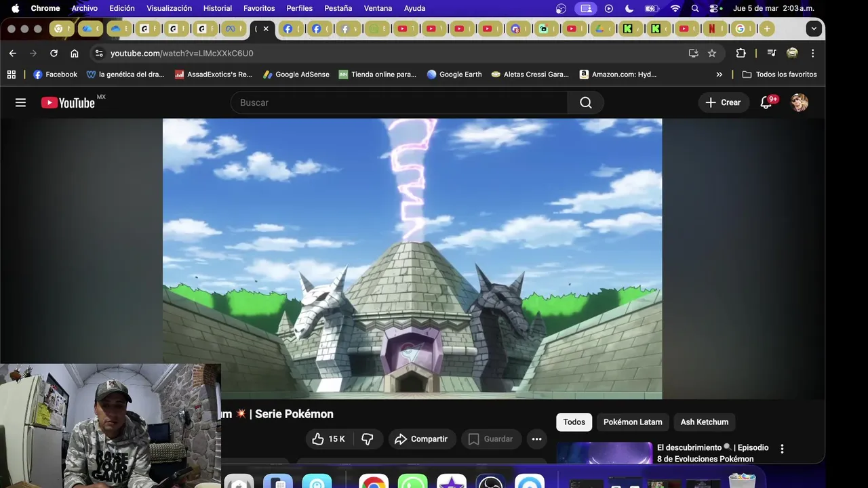This screenshot has width=868, height=488.
Task: Save the video with Guardar
Action: tap(490, 439)
